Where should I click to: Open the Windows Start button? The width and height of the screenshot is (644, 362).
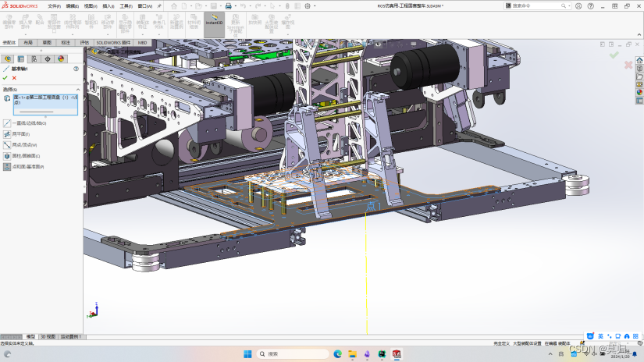coord(247,353)
